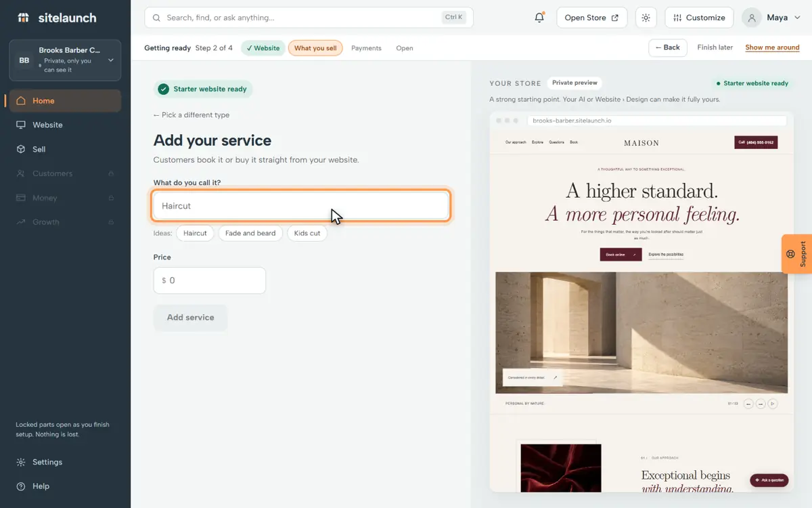Click the Ask a question chat button
The image size is (812, 508).
769,480
